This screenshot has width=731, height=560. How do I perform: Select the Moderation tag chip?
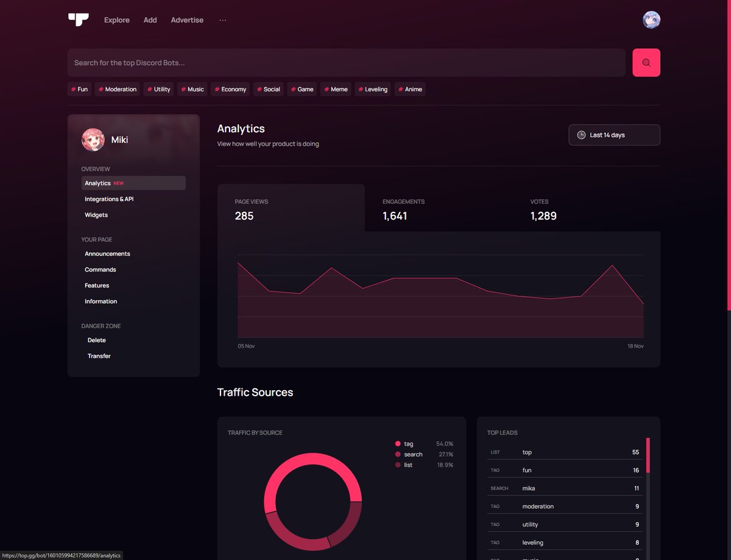pos(118,89)
